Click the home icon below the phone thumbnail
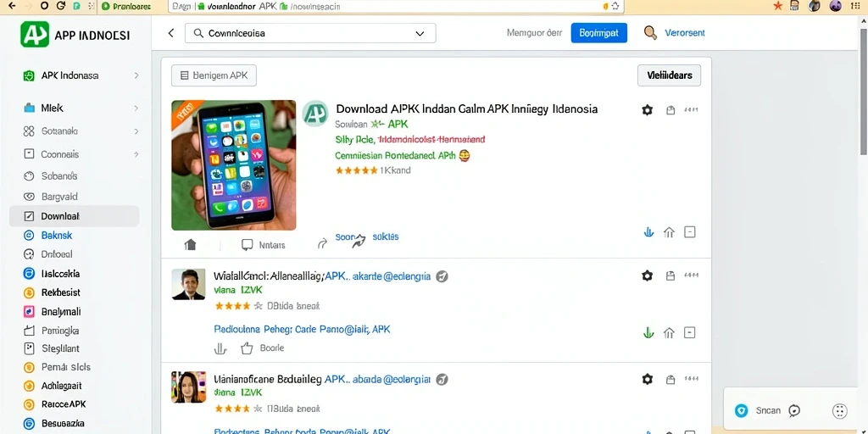Screen dimensions: 868x434 point(190,245)
